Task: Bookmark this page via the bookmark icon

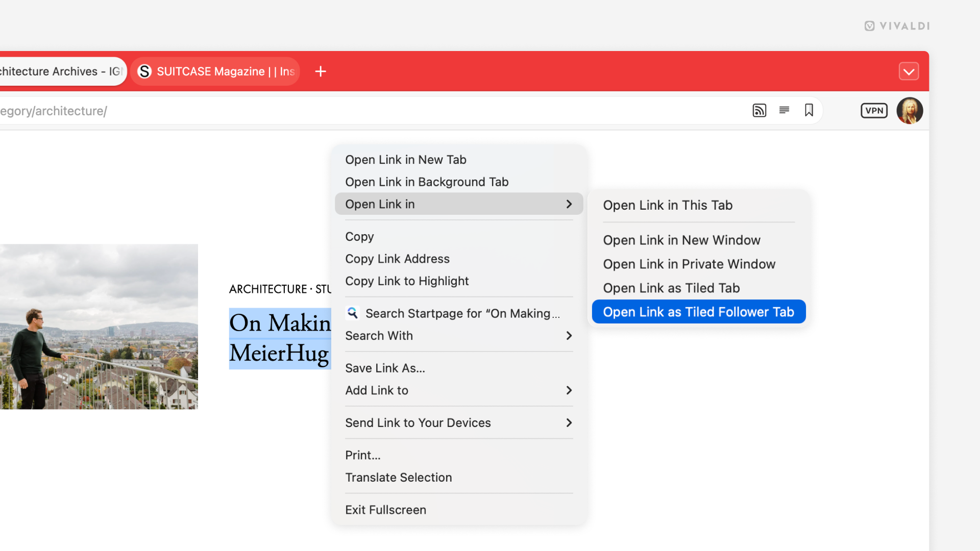Action: coord(809,110)
